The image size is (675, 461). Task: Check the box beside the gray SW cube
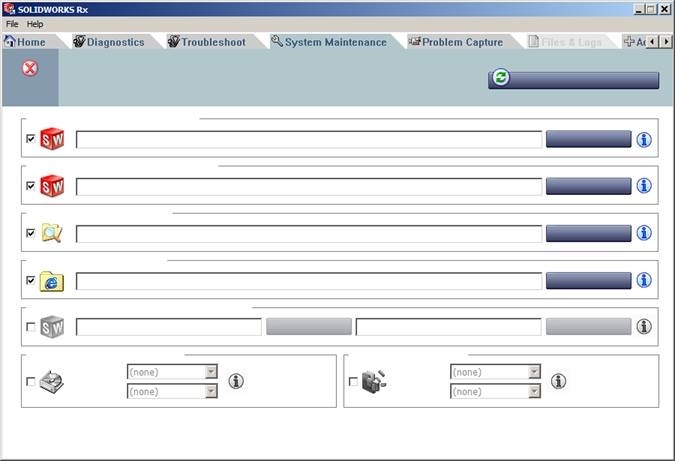[x=31, y=327]
